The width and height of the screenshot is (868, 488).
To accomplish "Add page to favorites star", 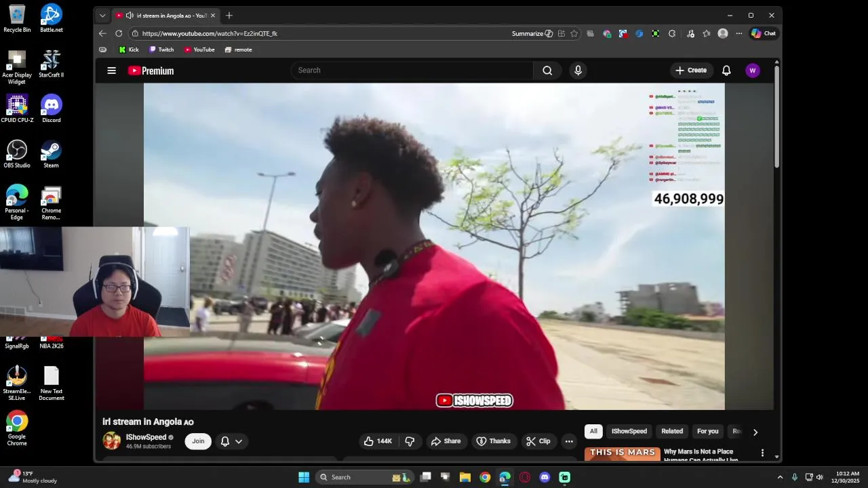I will [574, 33].
